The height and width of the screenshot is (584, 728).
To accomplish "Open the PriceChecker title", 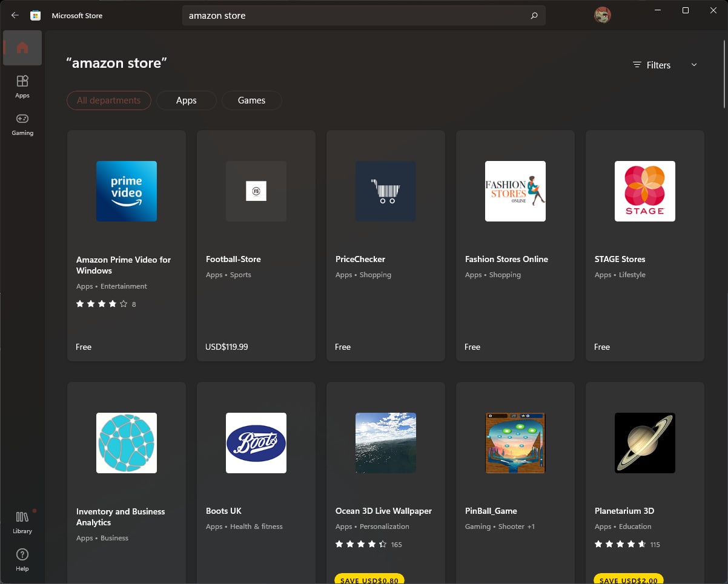I will [360, 259].
